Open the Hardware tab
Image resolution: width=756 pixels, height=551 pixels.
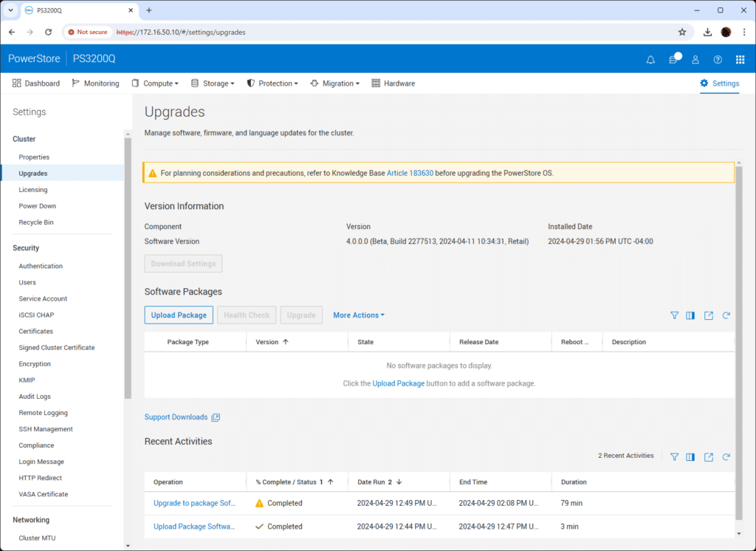[x=394, y=83]
